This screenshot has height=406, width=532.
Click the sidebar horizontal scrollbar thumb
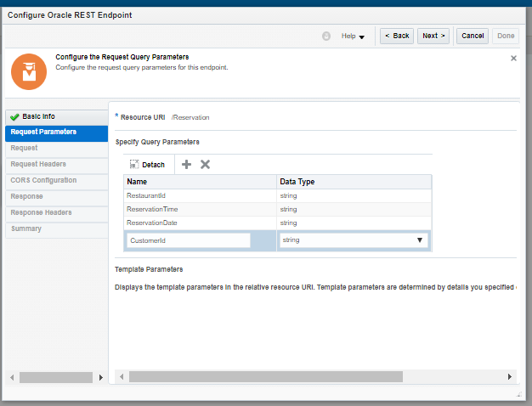pyautogui.click(x=56, y=377)
